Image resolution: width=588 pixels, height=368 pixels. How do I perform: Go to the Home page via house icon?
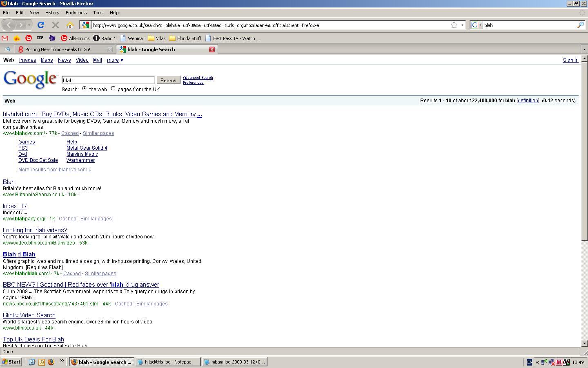pyautogui.click(x=70, y=25)
